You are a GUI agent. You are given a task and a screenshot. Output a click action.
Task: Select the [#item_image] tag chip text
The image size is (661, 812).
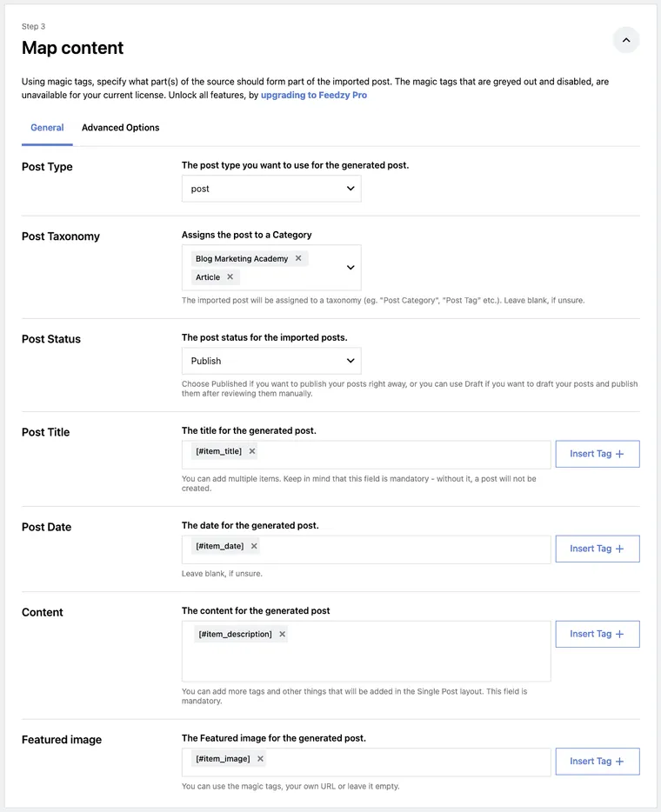pyautogui.click(x=223, y=759)
